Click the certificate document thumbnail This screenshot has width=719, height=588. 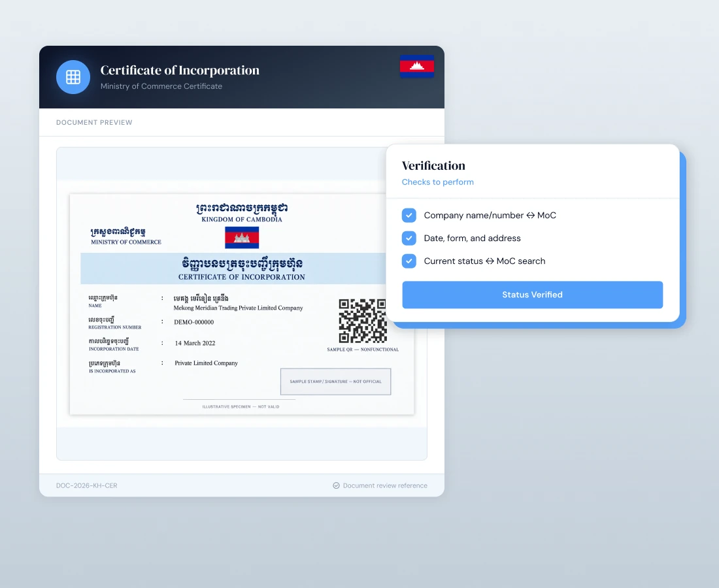coord(242,304)
